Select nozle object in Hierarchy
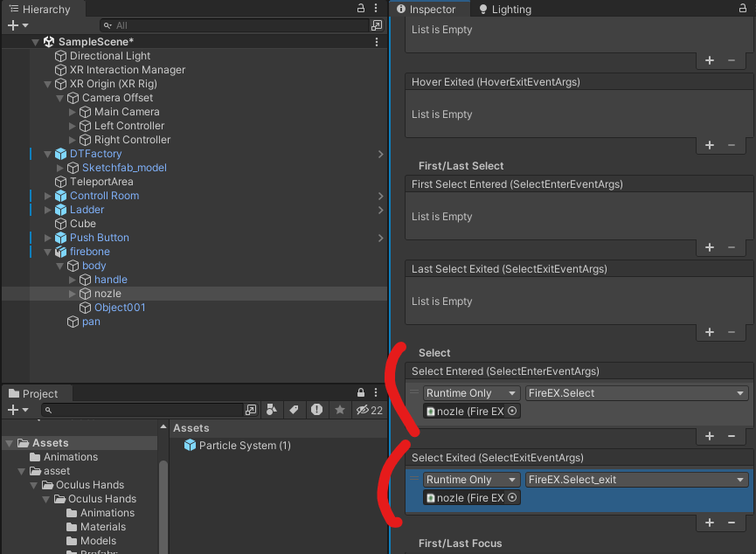 coord(108,294)
